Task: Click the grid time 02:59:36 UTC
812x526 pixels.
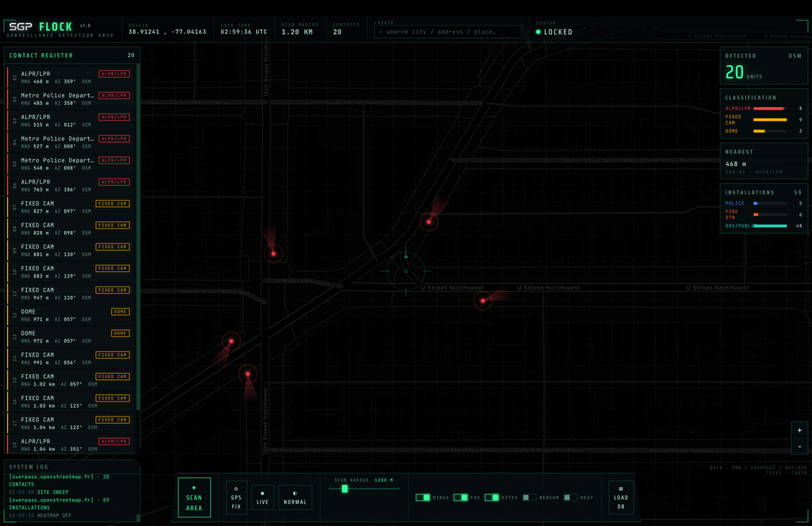Action: [244, 32]
